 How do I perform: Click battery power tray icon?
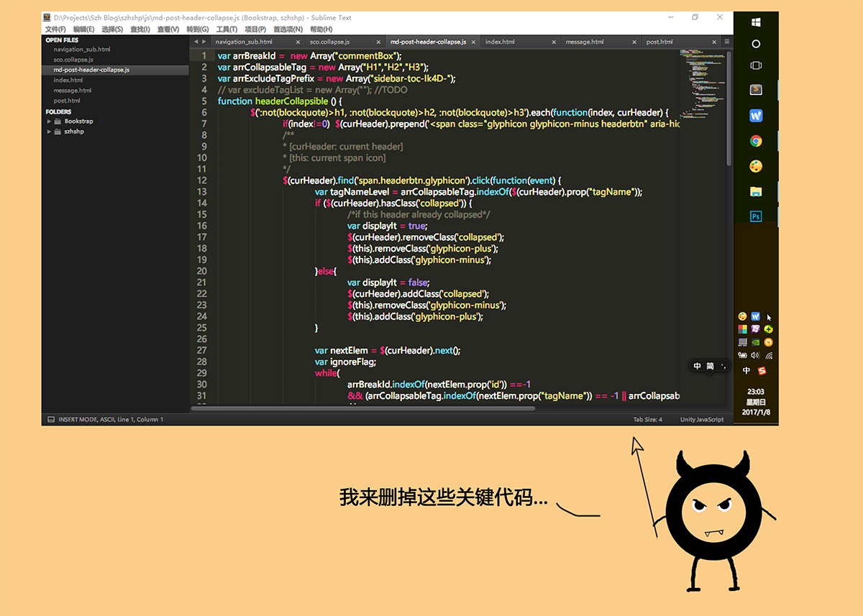coord(742,355)
